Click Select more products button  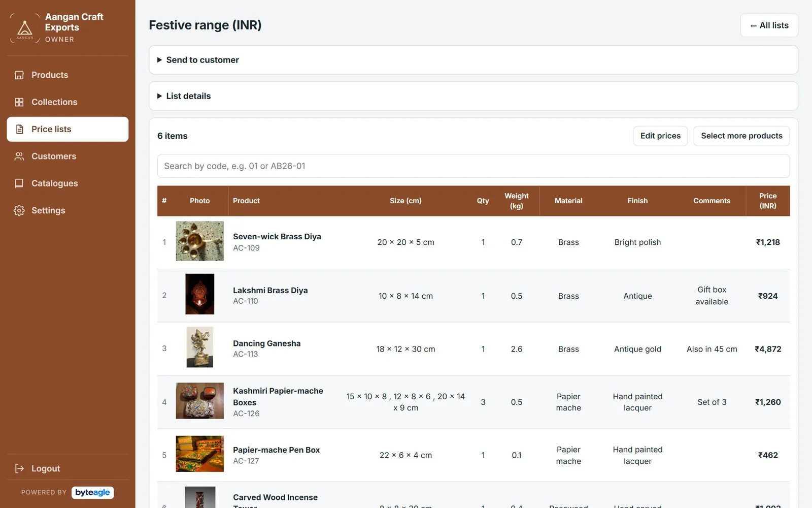[x=741, y=136]
